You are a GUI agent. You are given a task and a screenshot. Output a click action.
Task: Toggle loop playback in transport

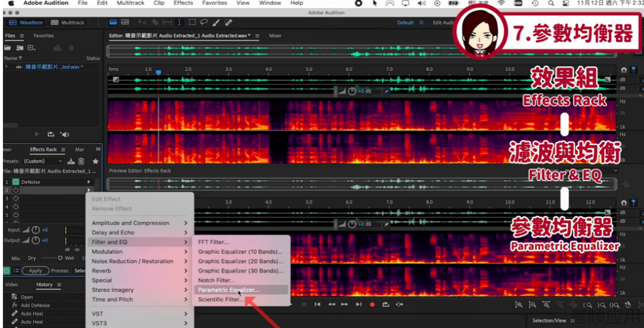(x=386, y=305)
